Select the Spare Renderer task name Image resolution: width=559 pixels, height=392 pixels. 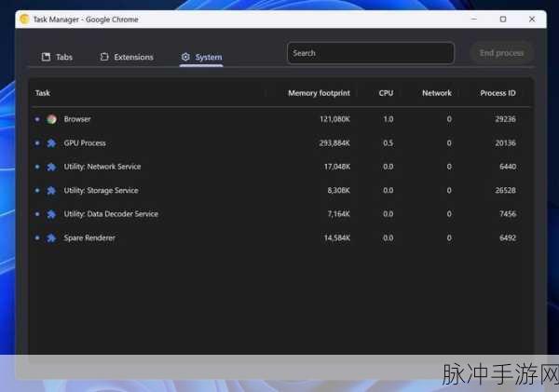[89, 238]
